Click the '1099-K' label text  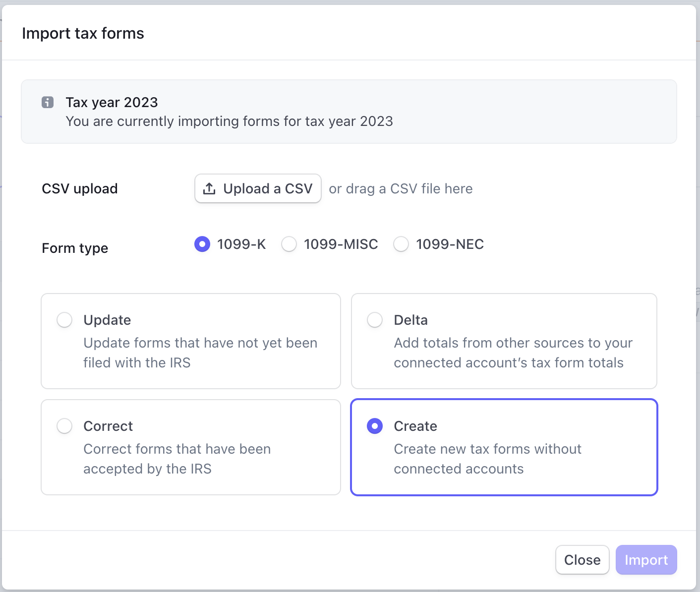241,244
